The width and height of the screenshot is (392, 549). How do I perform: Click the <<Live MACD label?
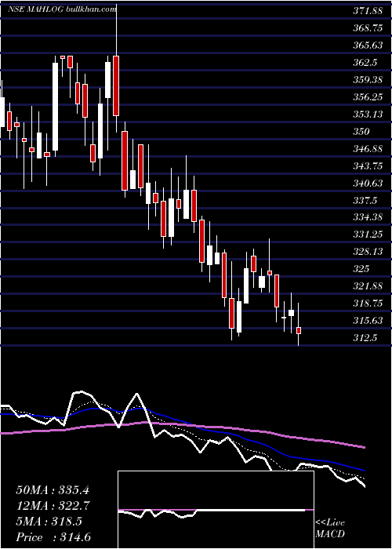tap(330, 529)
